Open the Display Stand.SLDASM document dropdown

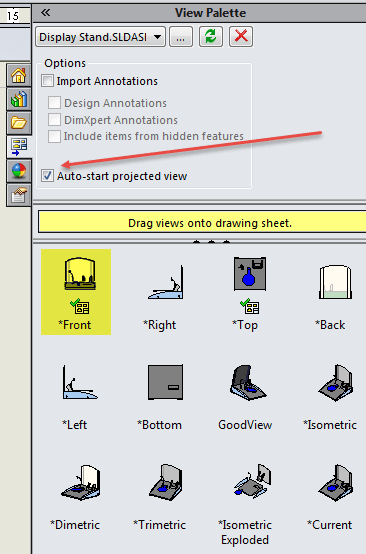point(100,37)
